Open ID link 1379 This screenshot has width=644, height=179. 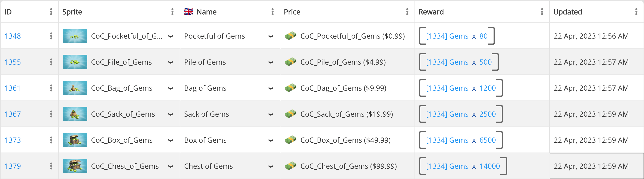(x=13, y=166)
